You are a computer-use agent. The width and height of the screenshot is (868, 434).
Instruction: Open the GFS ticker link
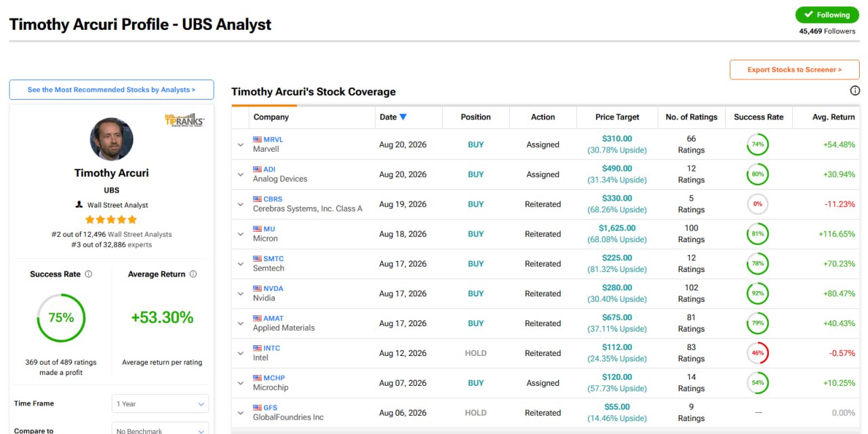point(271,408)
